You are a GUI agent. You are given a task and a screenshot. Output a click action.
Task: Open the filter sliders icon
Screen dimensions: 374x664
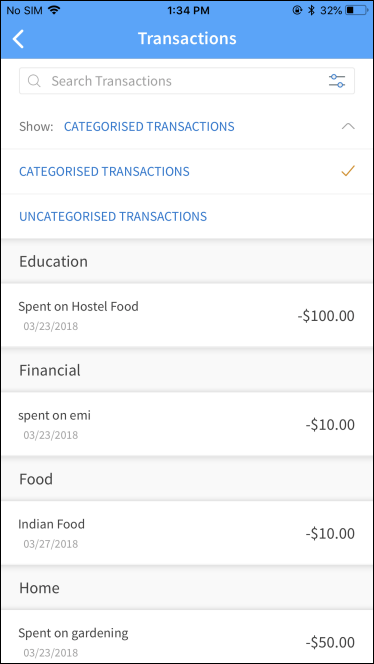click(x=337, y=80)
